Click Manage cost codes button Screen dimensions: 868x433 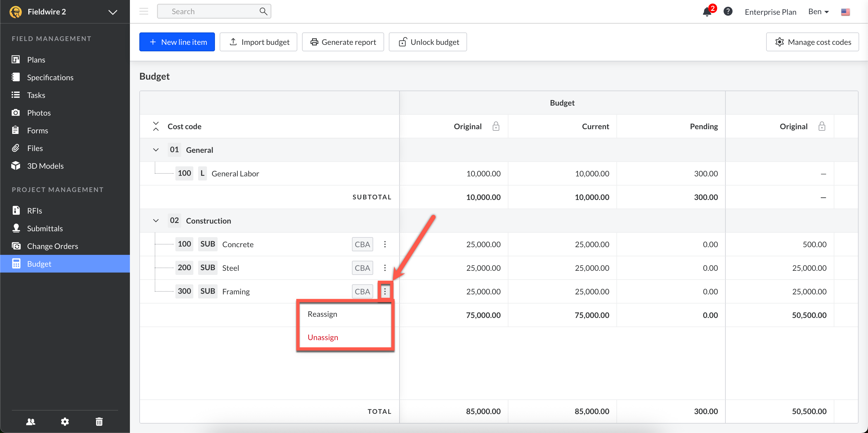[812, 42]
